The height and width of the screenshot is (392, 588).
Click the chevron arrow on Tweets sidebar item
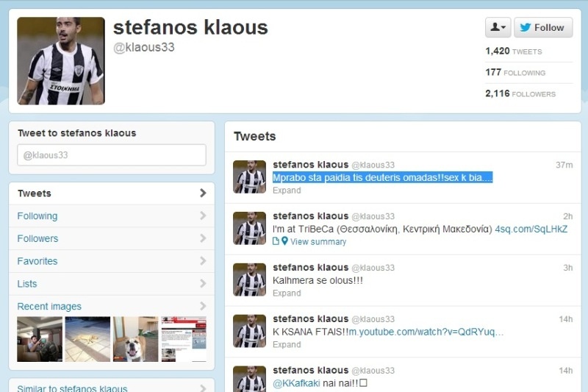203,193
